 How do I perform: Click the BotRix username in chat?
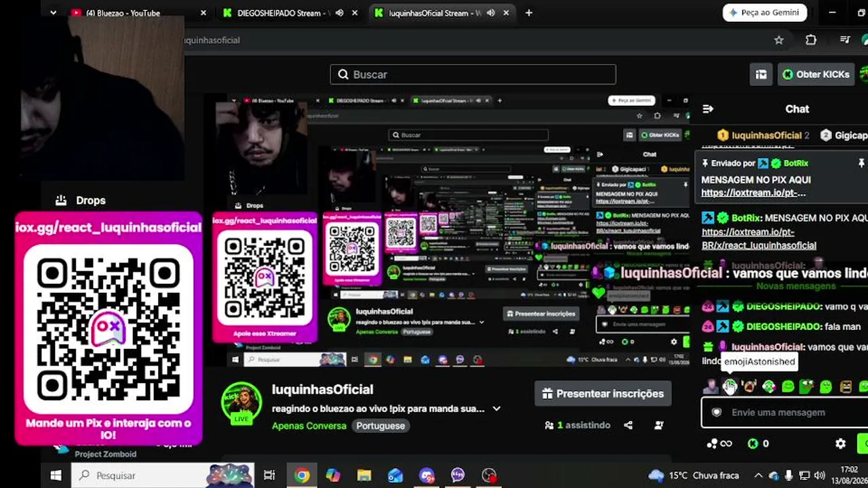745,218
